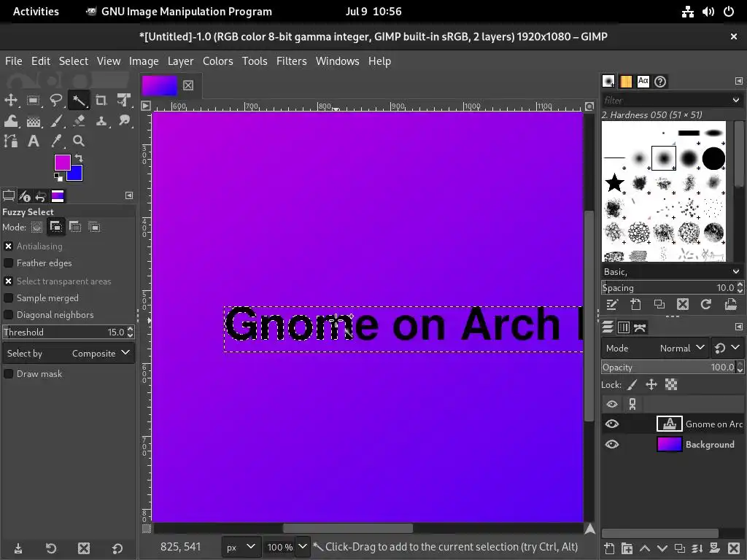Viewport: 747px width, 560px height.
Task: Click the background blue color swatch
Action: (76, 174)
